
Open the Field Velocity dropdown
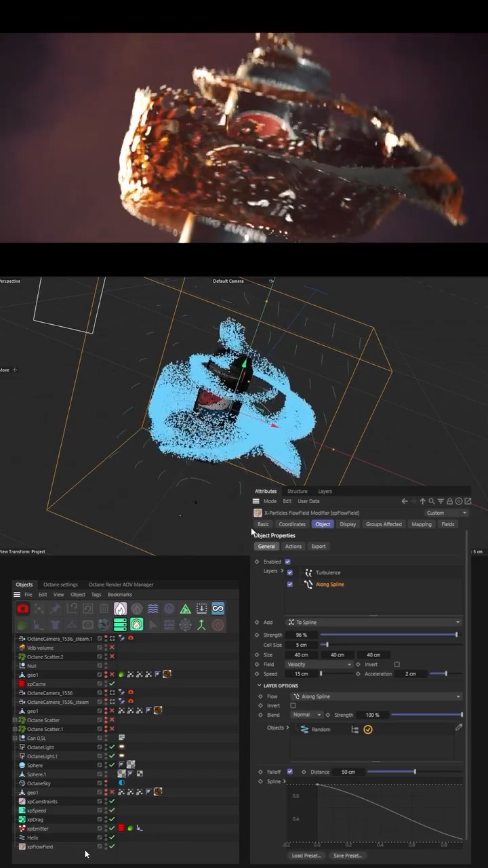click(x=319, y=665)
